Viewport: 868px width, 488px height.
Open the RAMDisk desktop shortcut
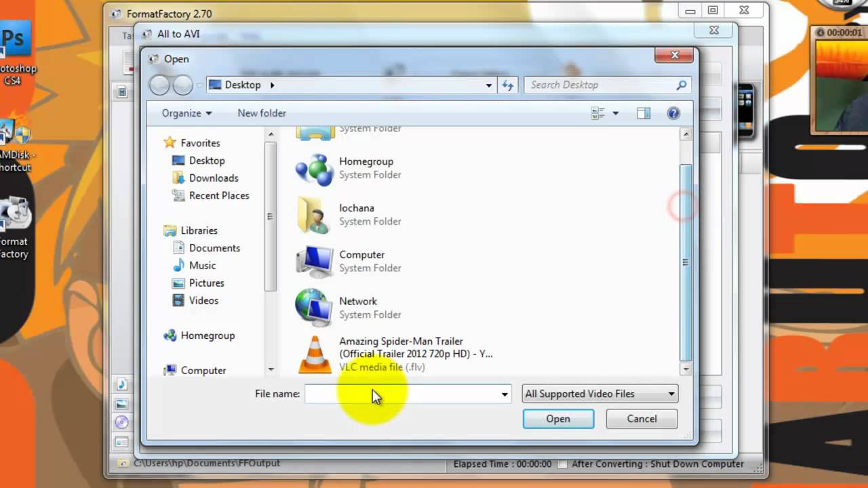pyautogui.click(x=15, y=146)
